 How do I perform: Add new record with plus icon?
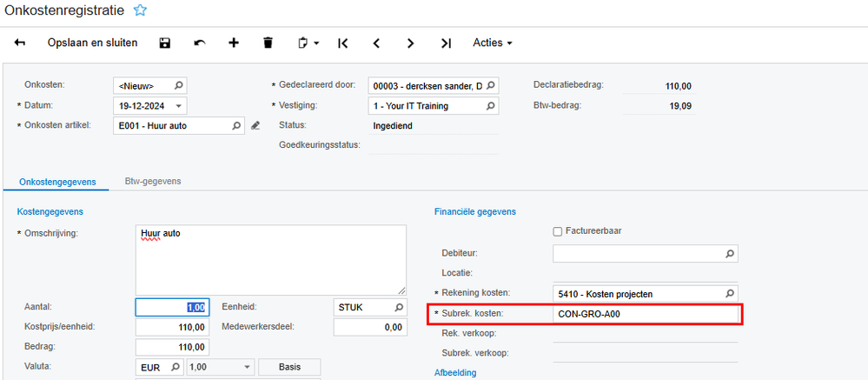click(x=234, y=43)
